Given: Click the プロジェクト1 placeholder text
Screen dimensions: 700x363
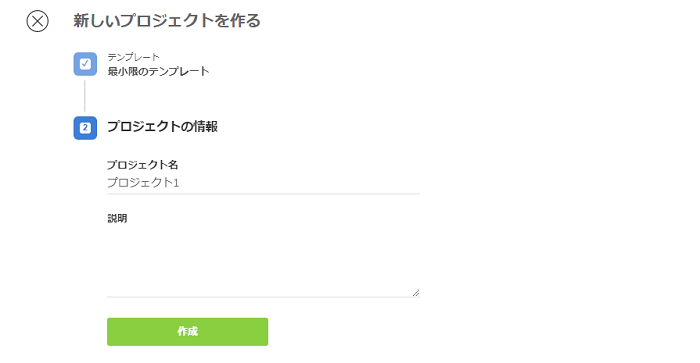Looking at the screenshot, I should [143, 183].
